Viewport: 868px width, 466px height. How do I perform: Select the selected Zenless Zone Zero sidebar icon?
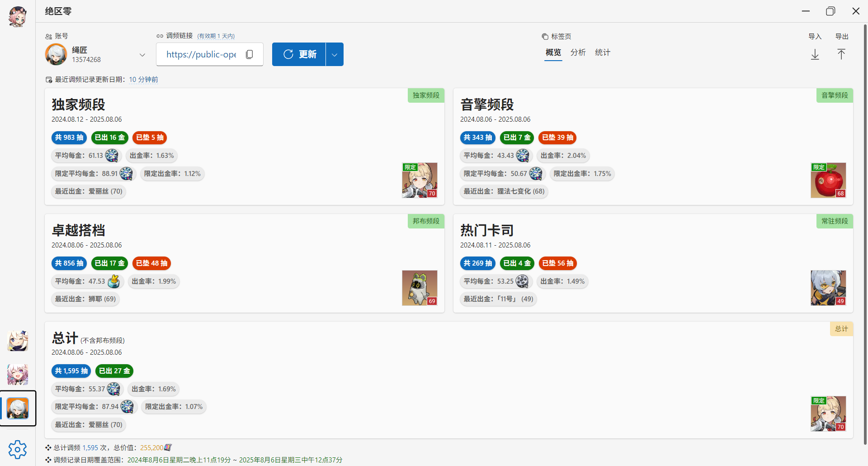point(18,409)
